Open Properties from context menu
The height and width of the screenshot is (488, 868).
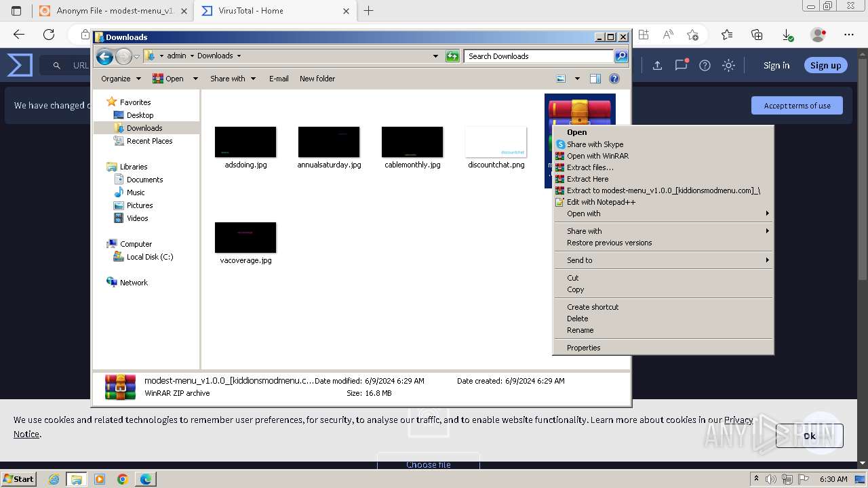click(663, 348)
